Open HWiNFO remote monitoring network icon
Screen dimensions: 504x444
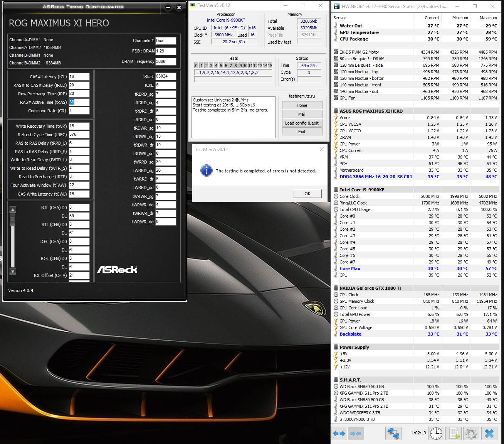click(x=393, y=434)
